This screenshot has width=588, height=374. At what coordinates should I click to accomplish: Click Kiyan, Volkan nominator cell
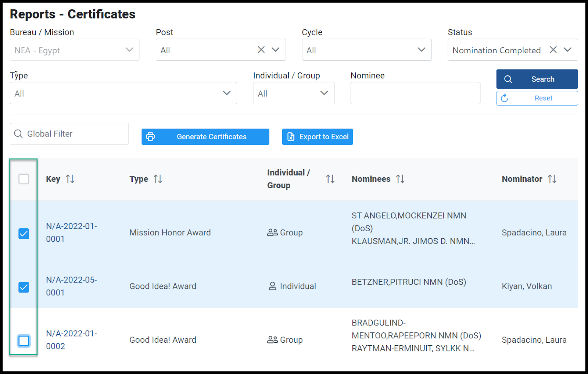527,286
